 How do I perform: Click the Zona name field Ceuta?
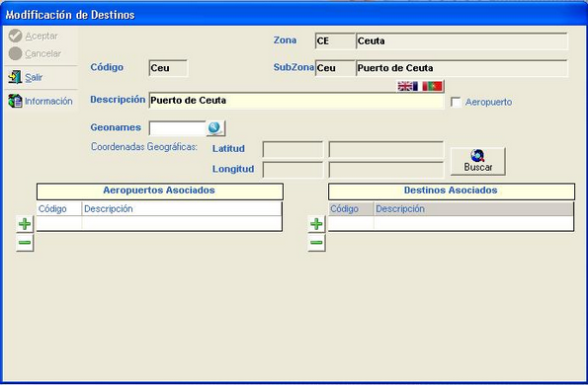[462, 41]
